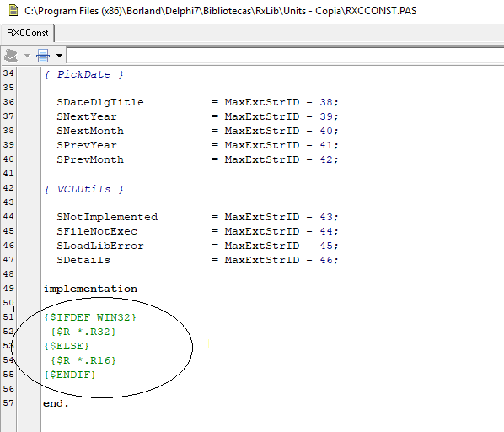Click the {$ENDIF} directive
Viewport: 504px width, 432px height.
[70, 375]
